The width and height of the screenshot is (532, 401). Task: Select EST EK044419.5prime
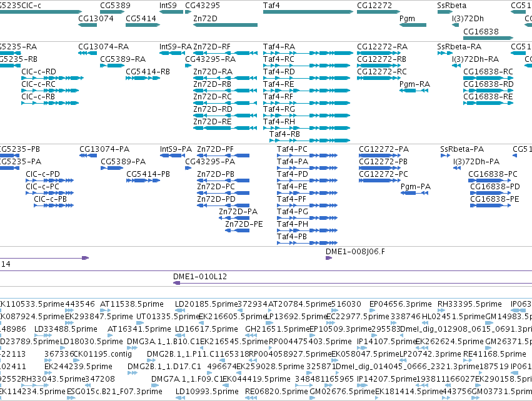(x=226, y=385)
